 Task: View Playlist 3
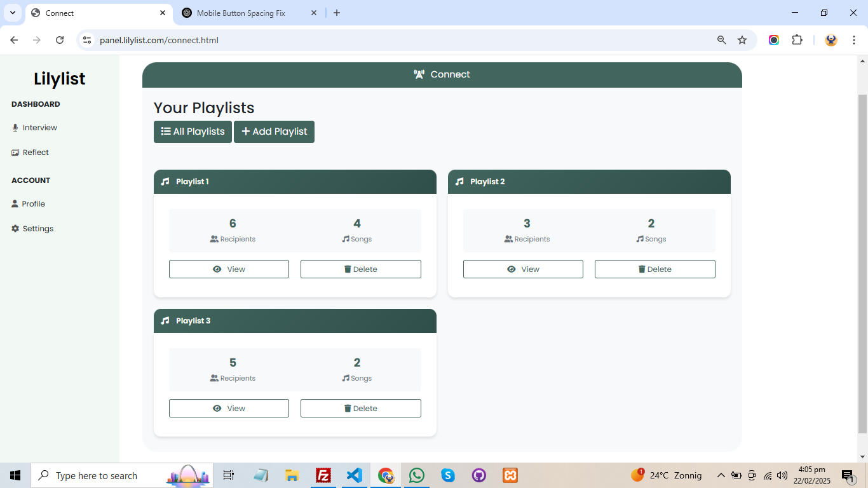[229, 409]
